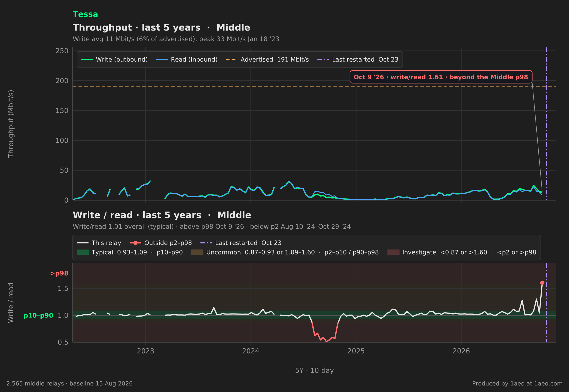Click the 2025 x-axis label

pyautogui.click(x=356, y=351)
